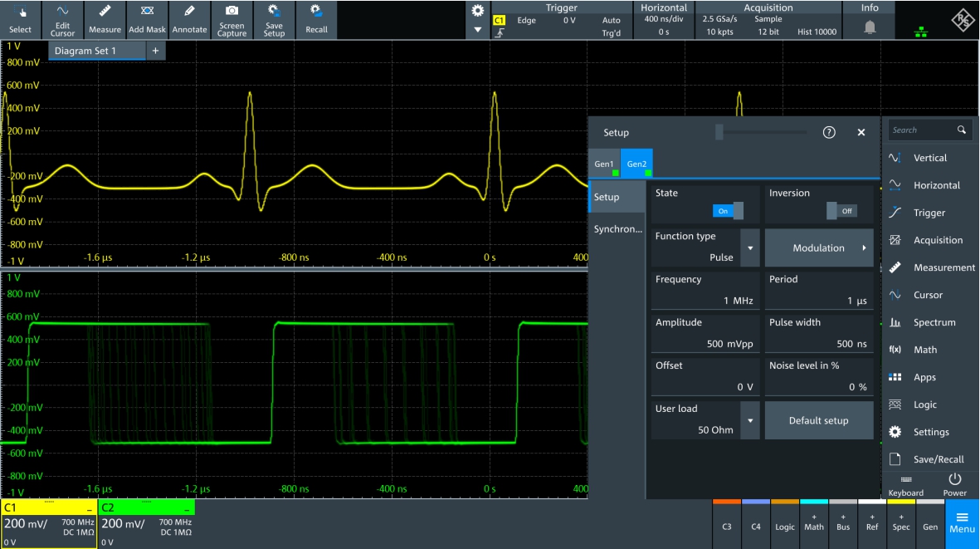
Task: Add a Ref waveform
Action: pos(872,524)
